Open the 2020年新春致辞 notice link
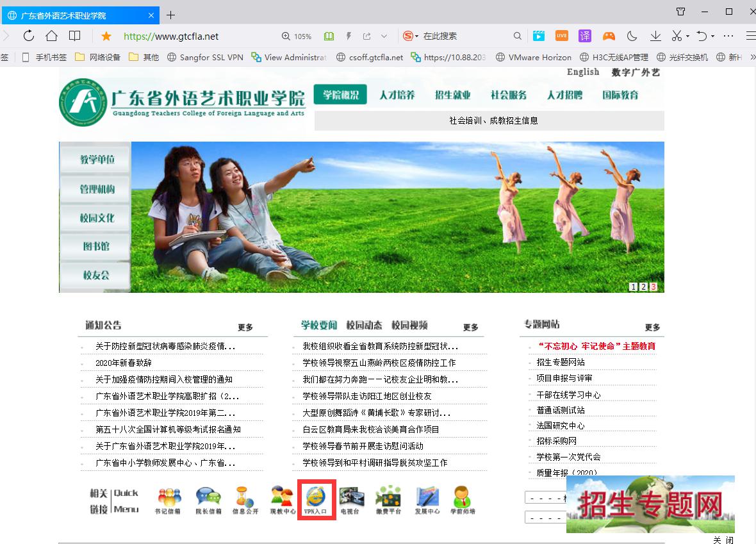The height and width of the screenshot is (544, 756). (x=124, y=363)
